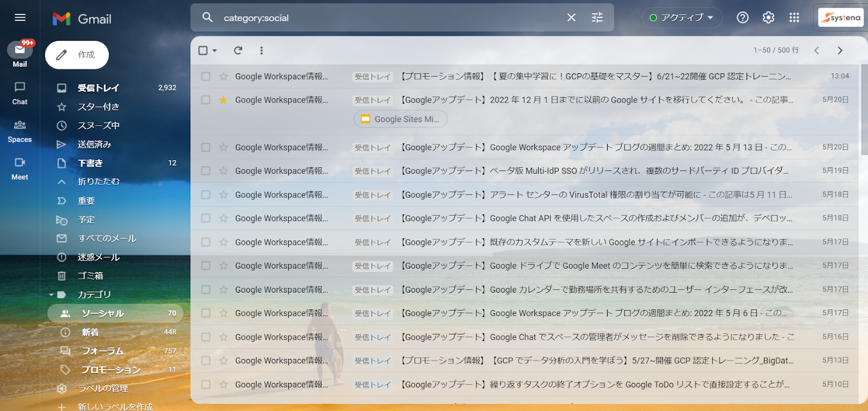Screen dimensions: 868x411
Task: Open the help question mark icon
Action: (743, 17)
